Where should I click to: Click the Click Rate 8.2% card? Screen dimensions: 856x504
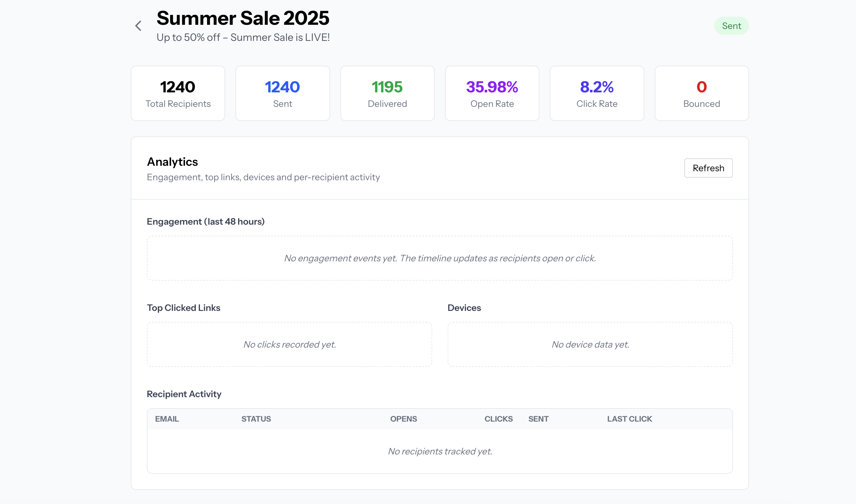(x=597, y=93)
